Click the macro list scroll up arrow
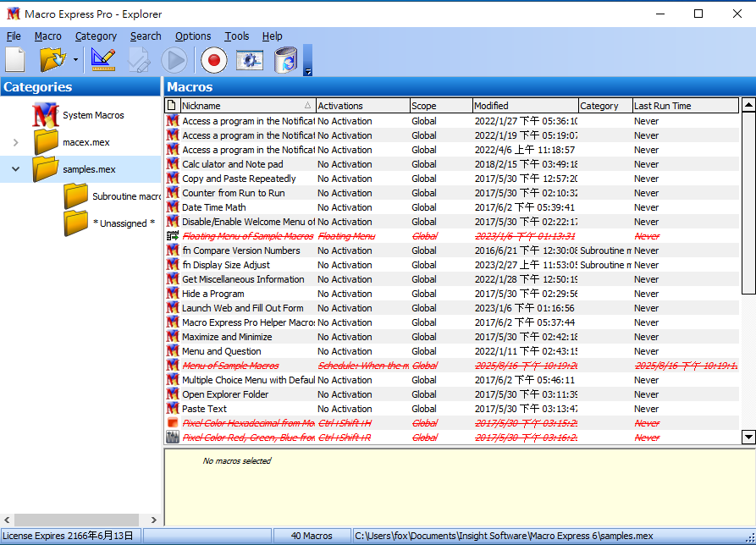756x545 pixels. click(748, 105)
